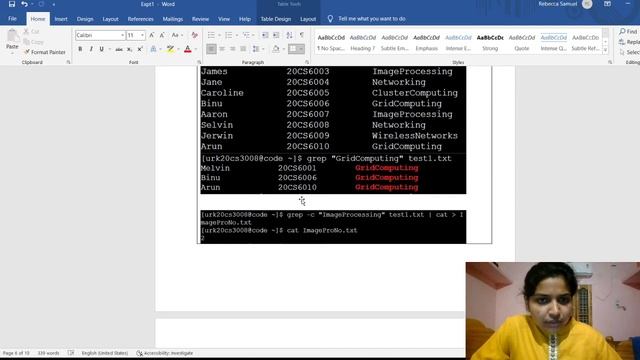Open the Clipboard pane launcher
The height and width of the screenshot is (360, 640).
click(68, 62)
